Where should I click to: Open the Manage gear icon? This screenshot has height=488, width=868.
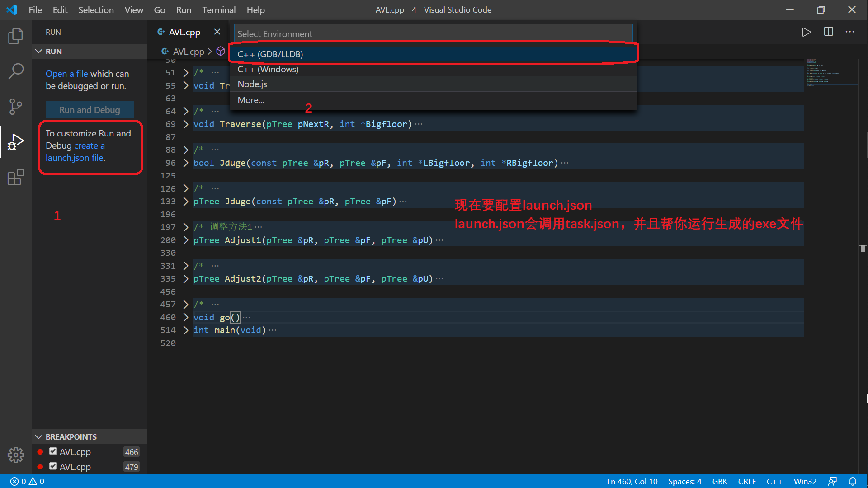tap(16, 455)
